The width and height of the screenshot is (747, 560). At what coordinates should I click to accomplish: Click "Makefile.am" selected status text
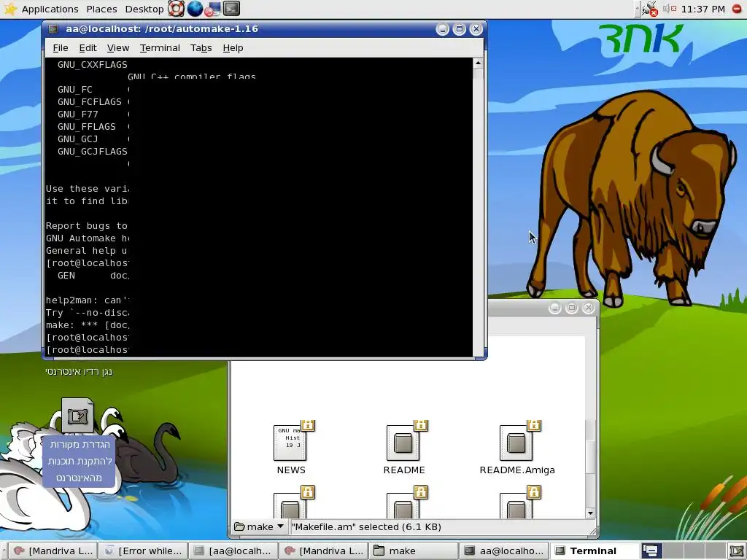366,526
